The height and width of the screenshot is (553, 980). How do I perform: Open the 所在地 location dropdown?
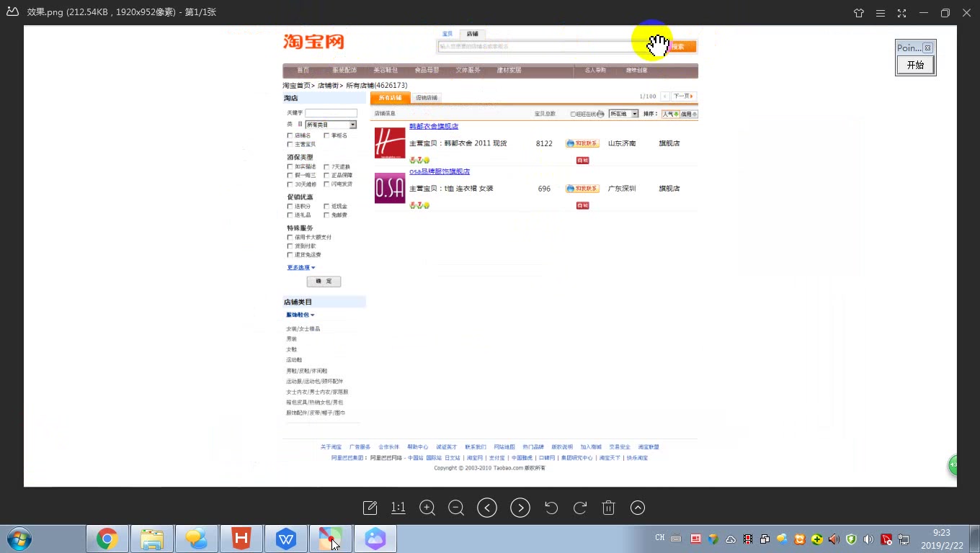(x=623, y=114)
